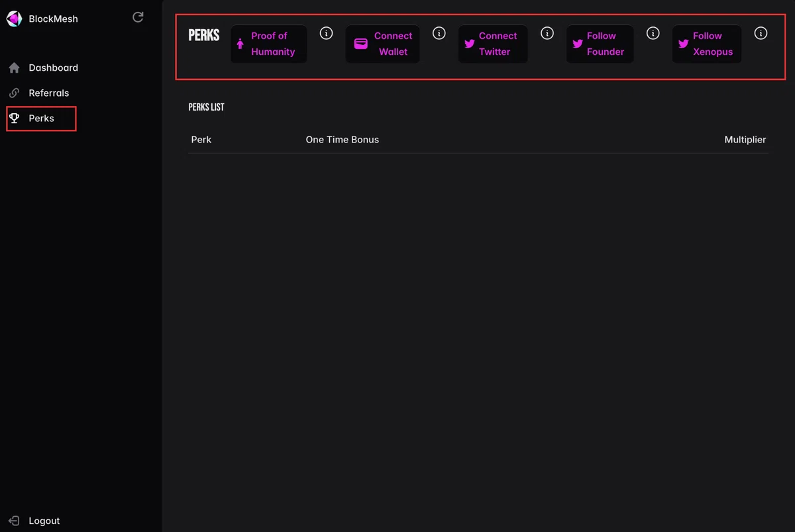Show info for Proof of Humanity
Viewport: 795px width, 532px height.
(327, 33)
